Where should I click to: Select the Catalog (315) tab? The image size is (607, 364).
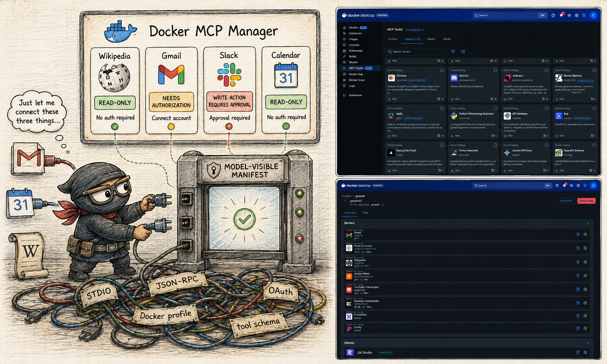[x=412, y=39]
